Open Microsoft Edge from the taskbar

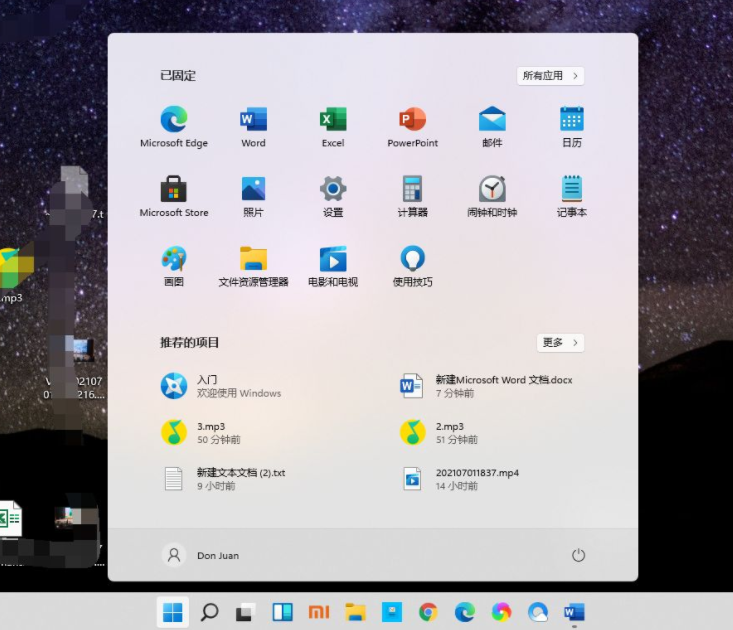point(465,612)
